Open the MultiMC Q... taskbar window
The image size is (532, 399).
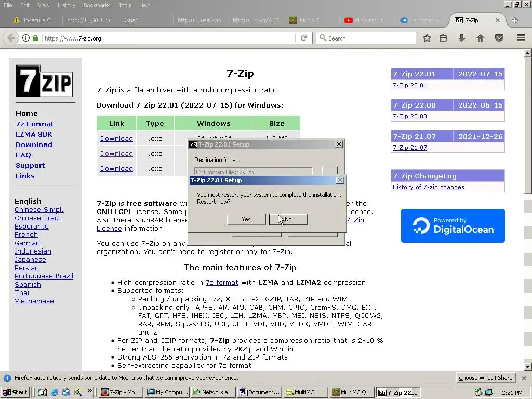[352, 392]
